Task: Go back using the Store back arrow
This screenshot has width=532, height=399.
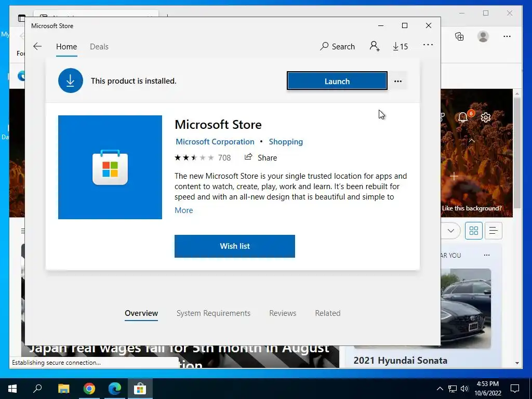Action: 37,46
